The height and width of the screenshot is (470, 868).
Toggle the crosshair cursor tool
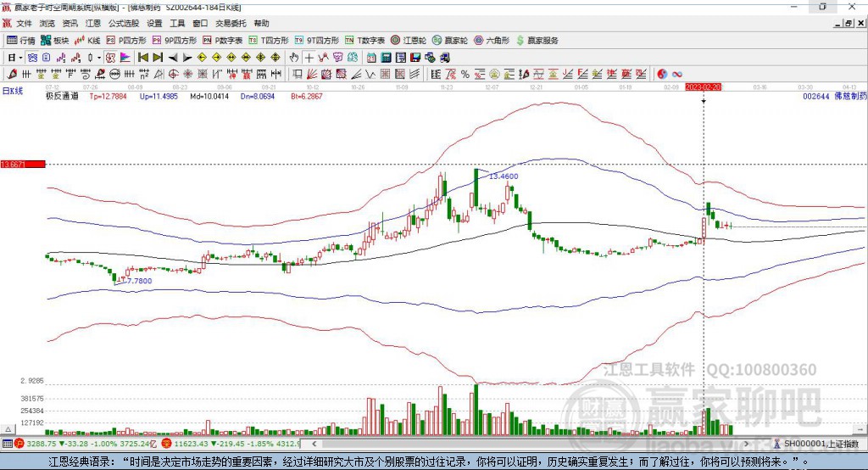click(x=309, y=58)
